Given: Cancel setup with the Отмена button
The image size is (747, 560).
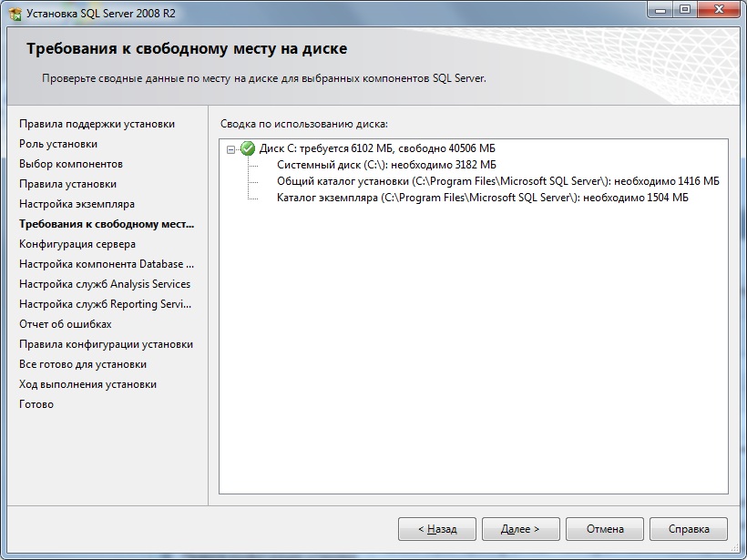Looking at the screenshot, I should [605, 529].
